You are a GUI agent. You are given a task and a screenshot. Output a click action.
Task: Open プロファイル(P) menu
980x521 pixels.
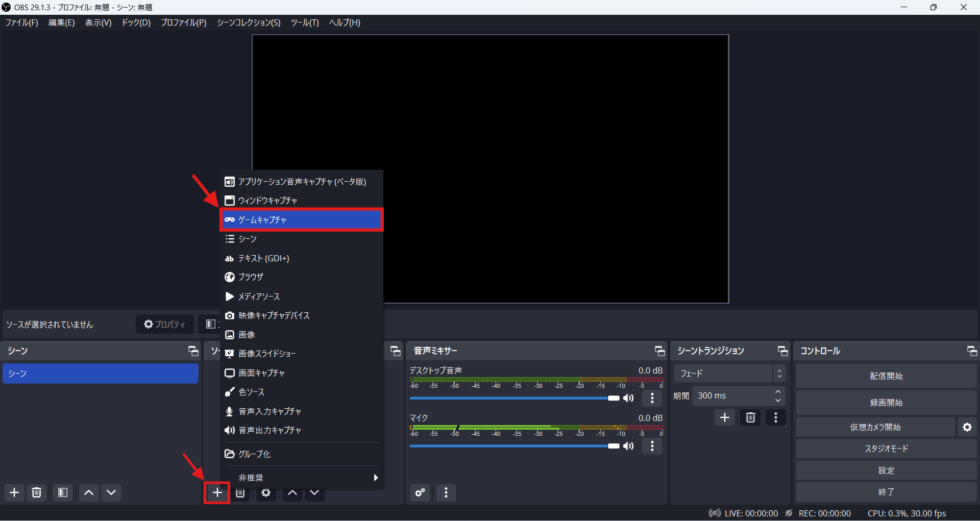(184, 22)
